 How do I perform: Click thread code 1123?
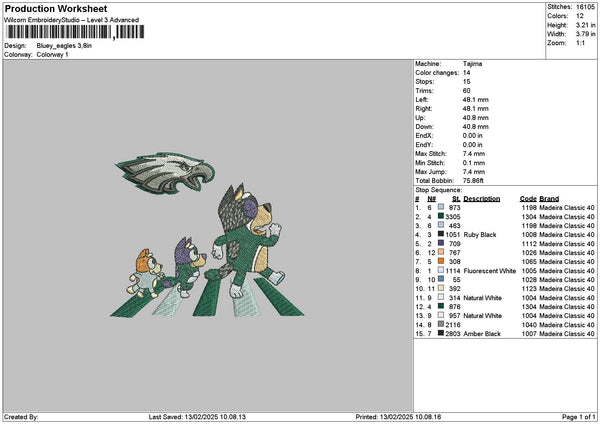tap(529, 289)
